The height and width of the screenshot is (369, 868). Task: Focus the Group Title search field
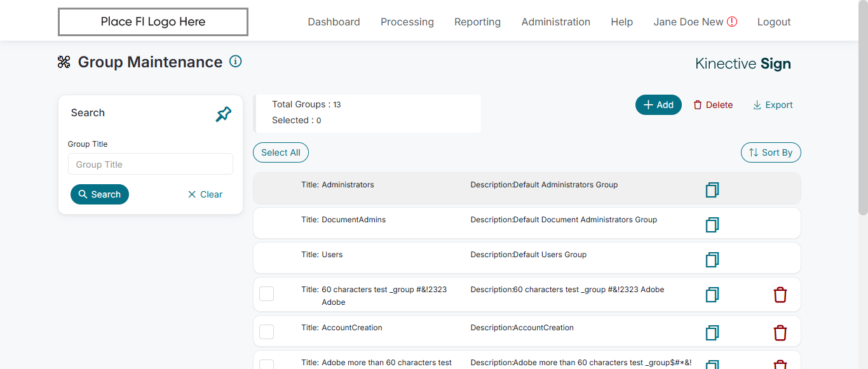point(151,164)
